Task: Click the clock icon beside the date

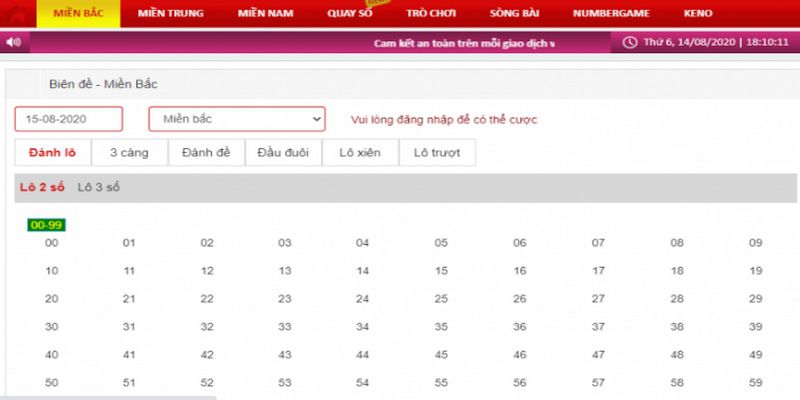Action: tap(630, 42)
